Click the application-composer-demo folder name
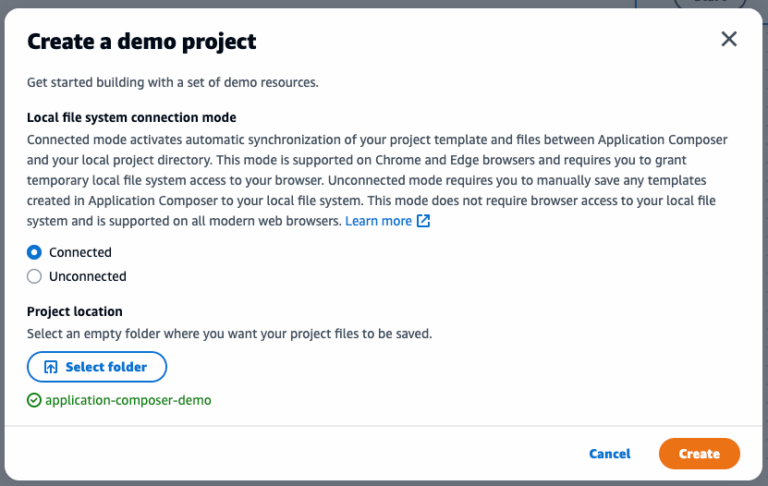Viewport: 768px width, 486px height. tap(128, 400)
